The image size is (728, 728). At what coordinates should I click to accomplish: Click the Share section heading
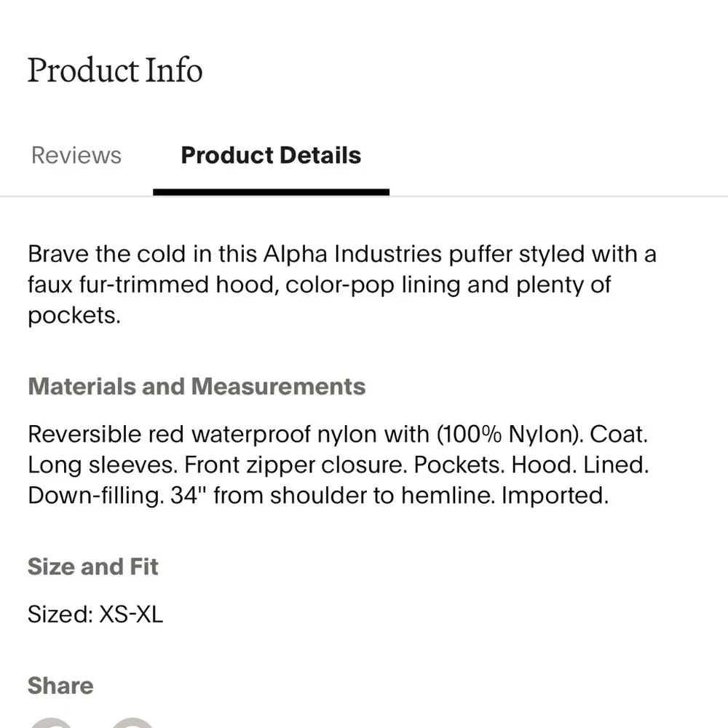[60, 685]
